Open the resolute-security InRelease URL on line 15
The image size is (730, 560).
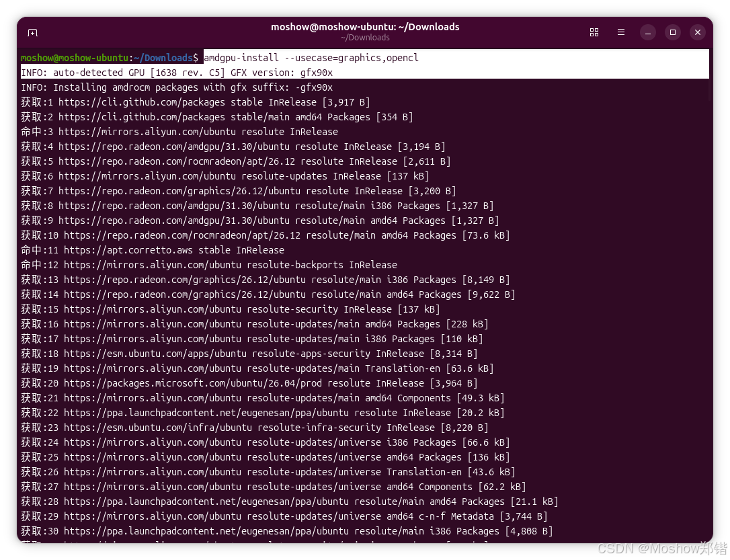[x=153, y=309]
